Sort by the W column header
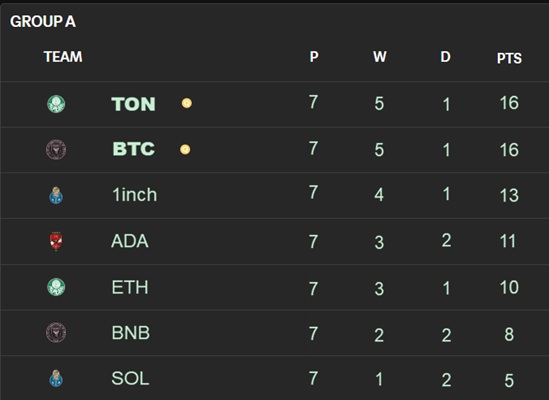 pos(380,57)
